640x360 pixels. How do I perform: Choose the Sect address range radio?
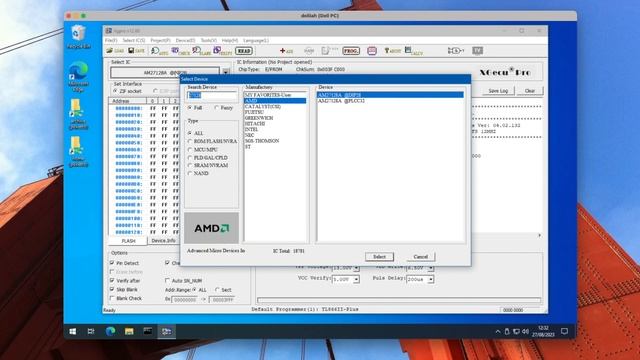(217, 290)
